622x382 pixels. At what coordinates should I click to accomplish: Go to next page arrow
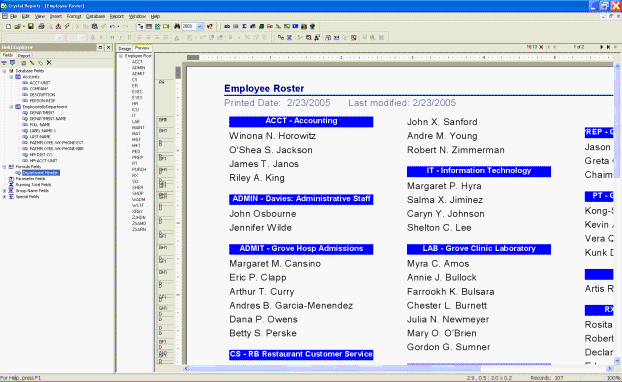[601, 47]
